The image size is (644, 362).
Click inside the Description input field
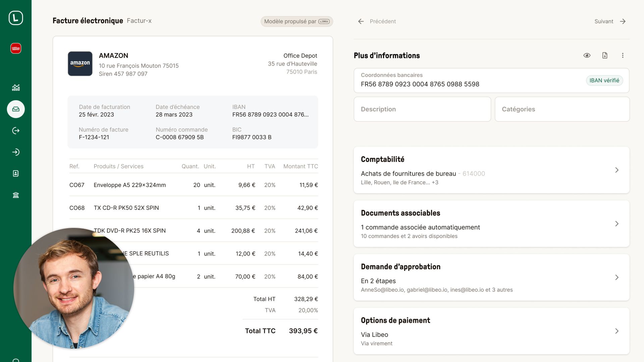tap(422, 109)
